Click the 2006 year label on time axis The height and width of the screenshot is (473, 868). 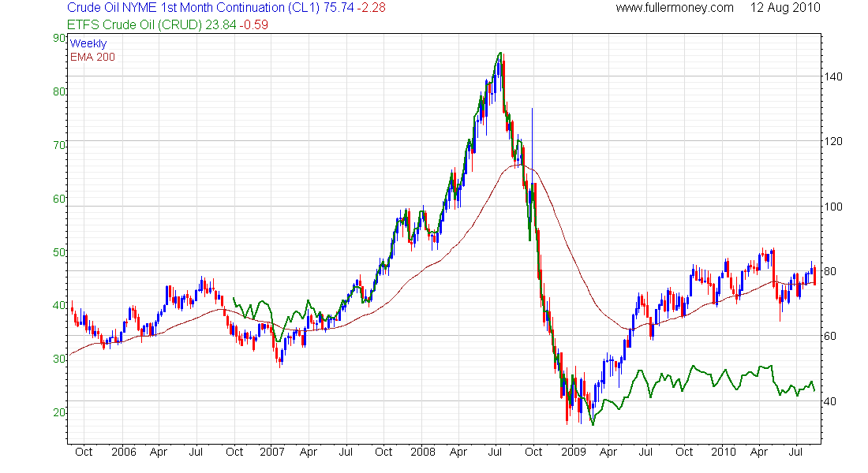click(x=123, y=452)
